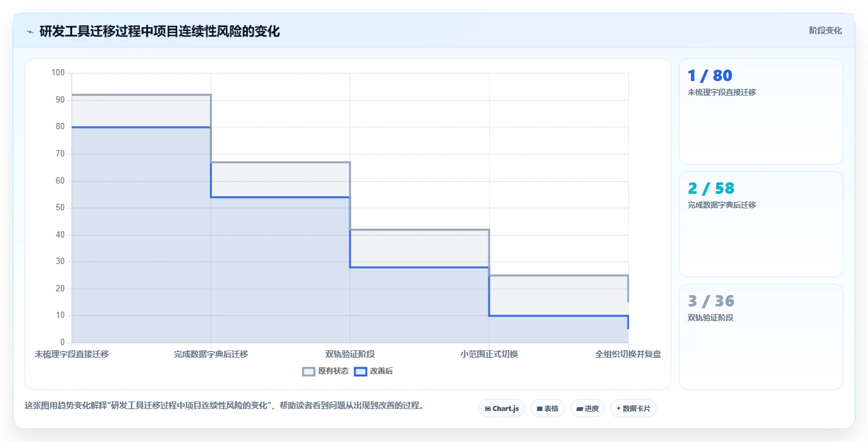
Task: Open the 2 / 58 data card
Action: [761, 224]
